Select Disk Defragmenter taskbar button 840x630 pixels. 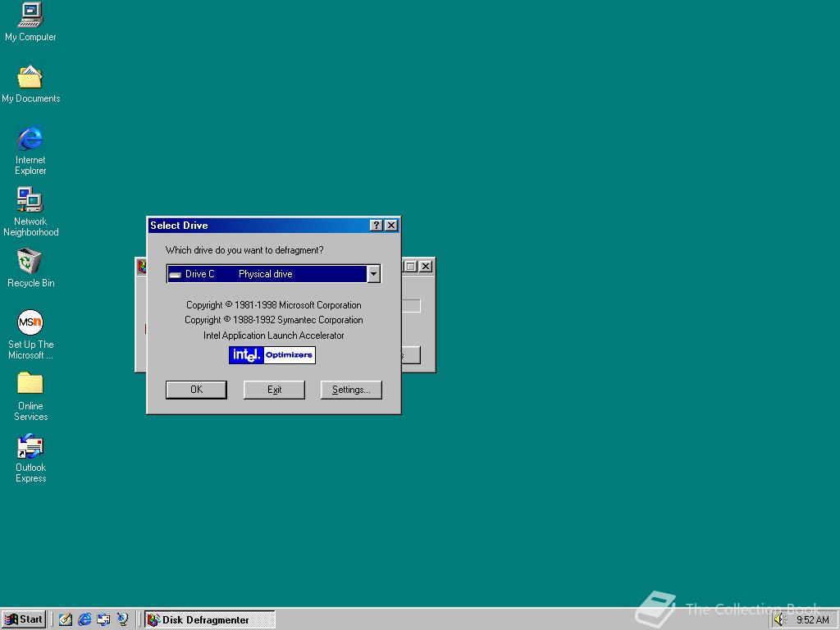pos(210,620)
